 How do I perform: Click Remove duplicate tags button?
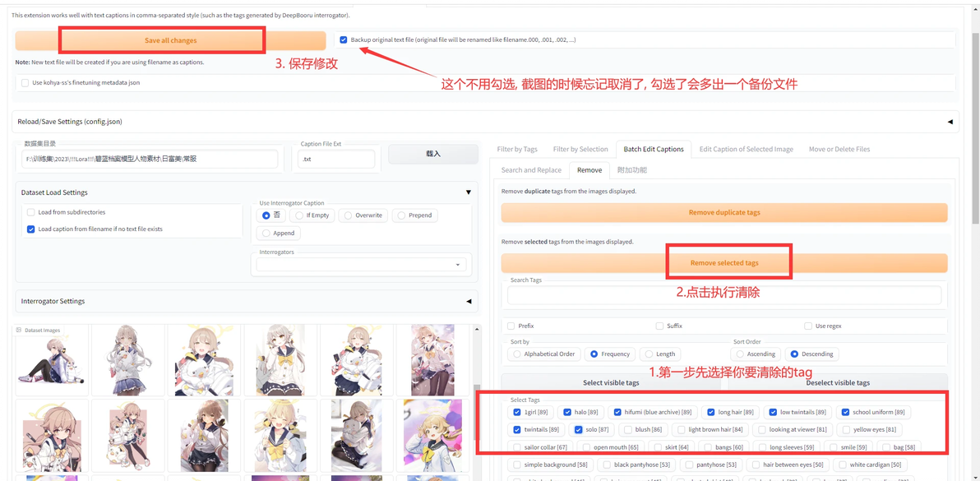pyautogui.click(x=723, y=212)
